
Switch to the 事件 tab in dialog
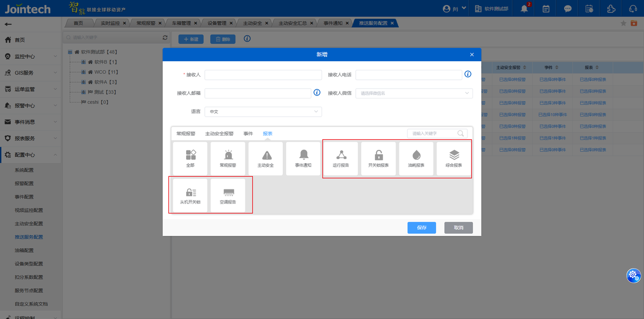pyautogui.click(x=248, y=134)
